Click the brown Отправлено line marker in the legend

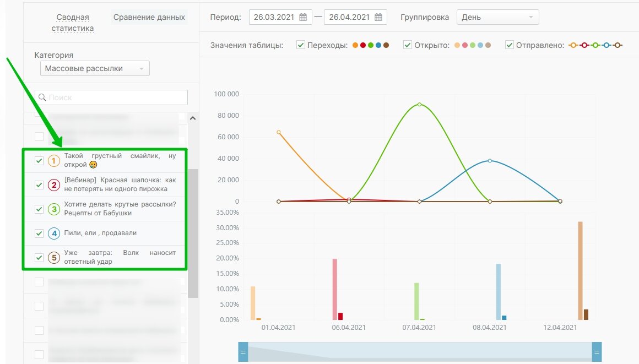pyautogui.click(x=618, y=45)
